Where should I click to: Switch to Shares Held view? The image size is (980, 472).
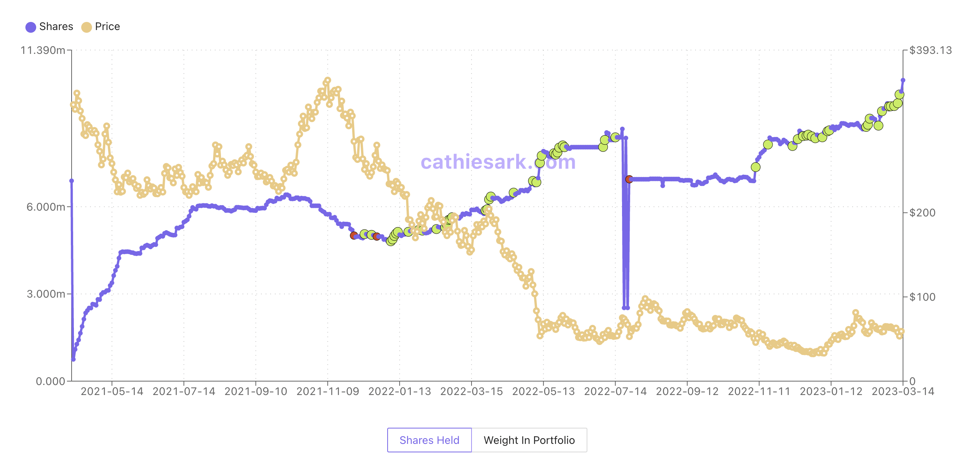tap(429, 440)
